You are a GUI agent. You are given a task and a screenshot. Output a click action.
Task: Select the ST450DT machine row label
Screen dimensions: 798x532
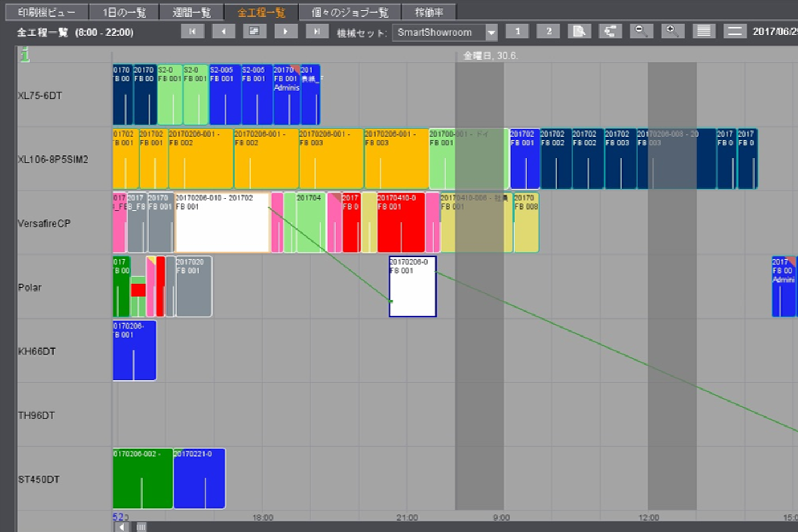[39, 480]
